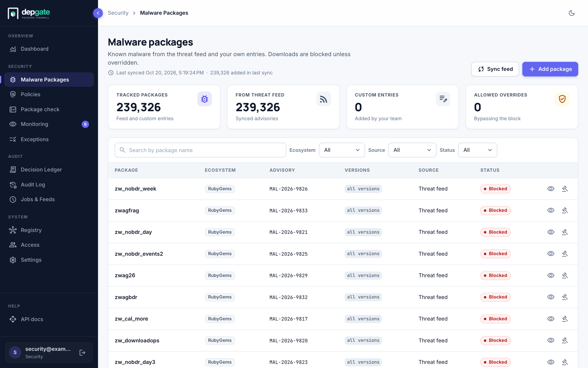Open the Source filter dropdown
Viewport: 588px width, 368px height.
tap(412, 150)
